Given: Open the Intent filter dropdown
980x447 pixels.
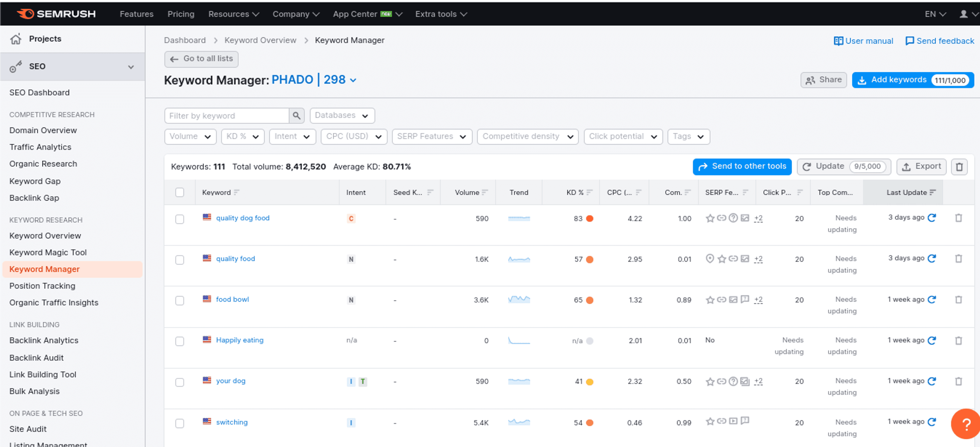Looking at the screenshot, I should point(292,136).
